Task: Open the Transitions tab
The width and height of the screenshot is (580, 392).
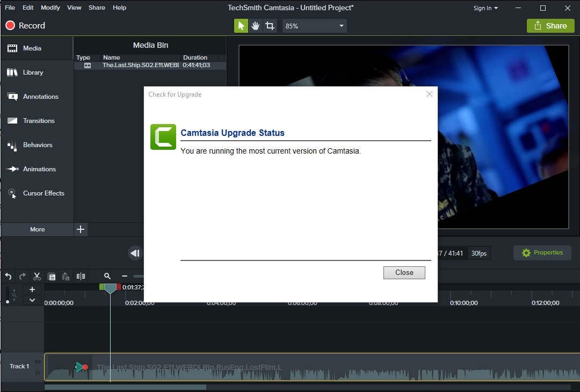Action: coord(37,121)
